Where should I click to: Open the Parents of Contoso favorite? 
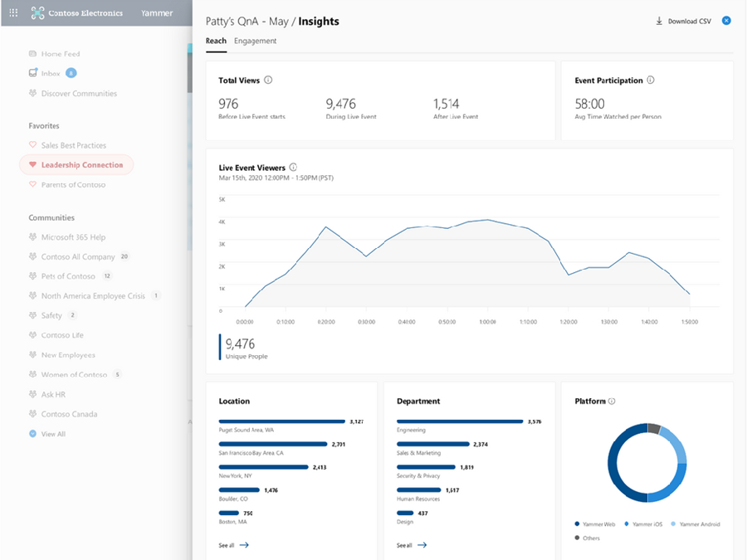73,185
